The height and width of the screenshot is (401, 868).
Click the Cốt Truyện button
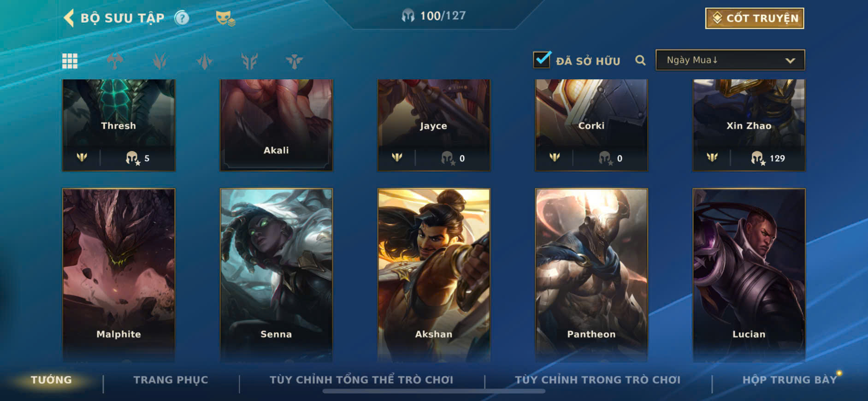tap(755, 18)
